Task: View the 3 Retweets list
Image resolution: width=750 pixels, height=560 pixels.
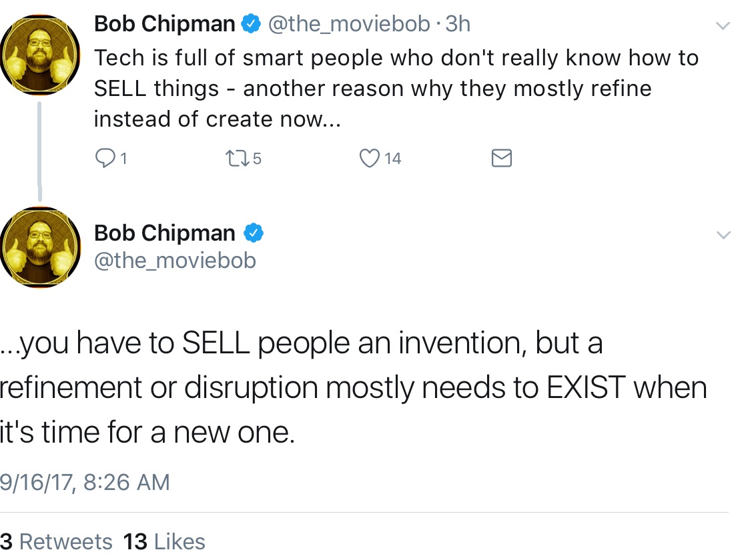Action: tap(56, 542)
